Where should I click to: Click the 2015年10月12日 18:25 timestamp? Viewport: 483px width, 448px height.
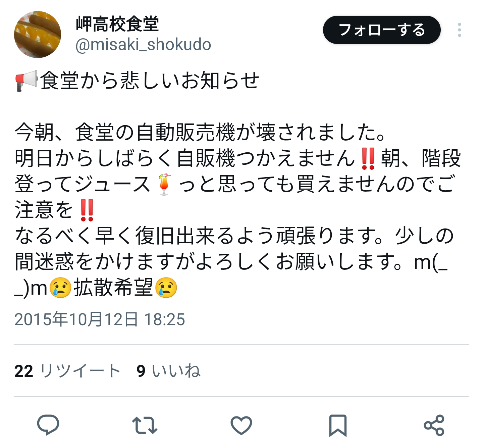[100, 319]
